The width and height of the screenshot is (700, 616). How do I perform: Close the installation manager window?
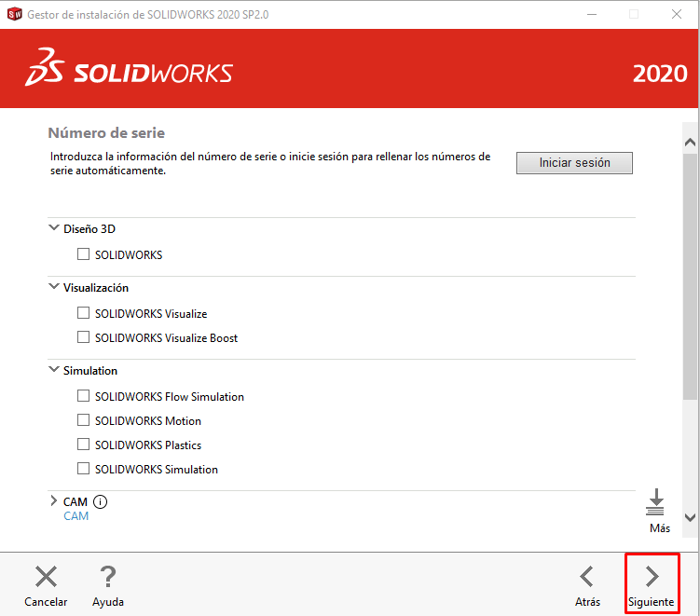pos(677,14)
